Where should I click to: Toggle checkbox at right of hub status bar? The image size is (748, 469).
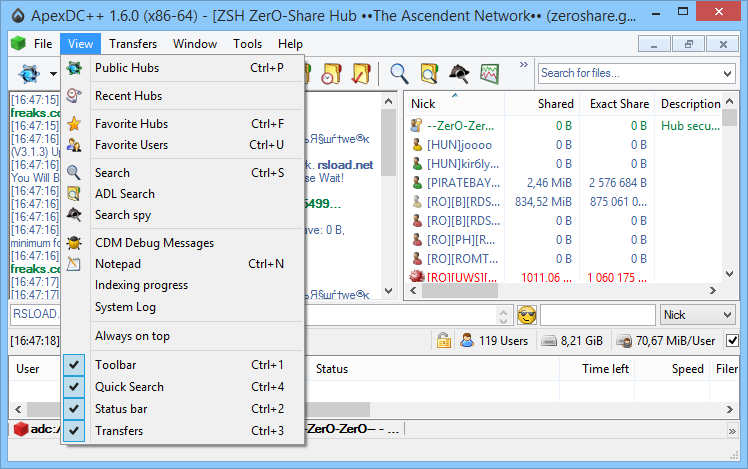tap(732, 341)
